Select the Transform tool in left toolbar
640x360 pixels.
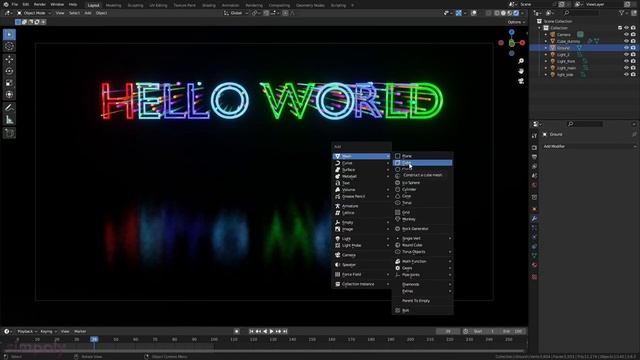coord(9,95)
